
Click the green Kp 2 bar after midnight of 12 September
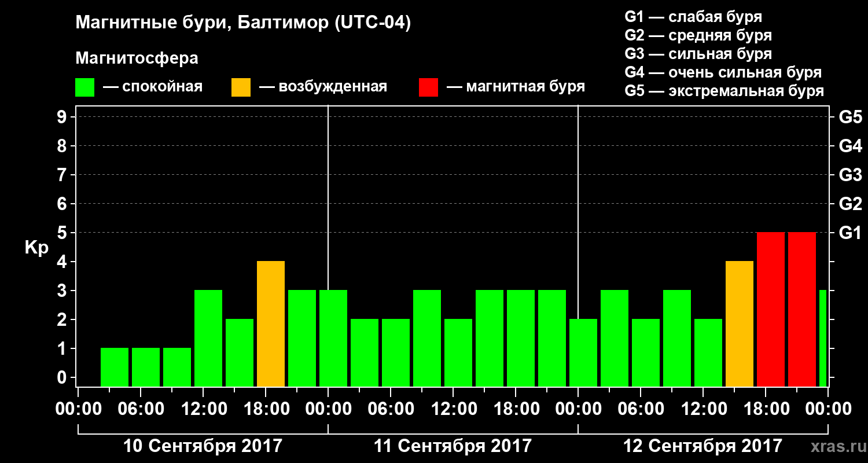coord(583,353)
